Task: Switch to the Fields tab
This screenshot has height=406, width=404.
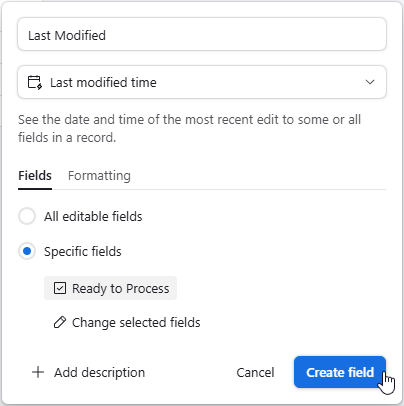Action: point(35,176)
